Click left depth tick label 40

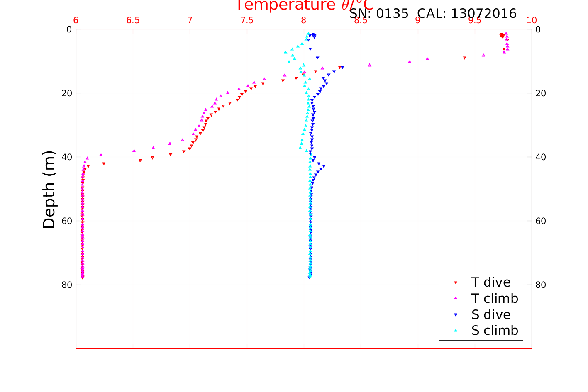coord(67,157)
